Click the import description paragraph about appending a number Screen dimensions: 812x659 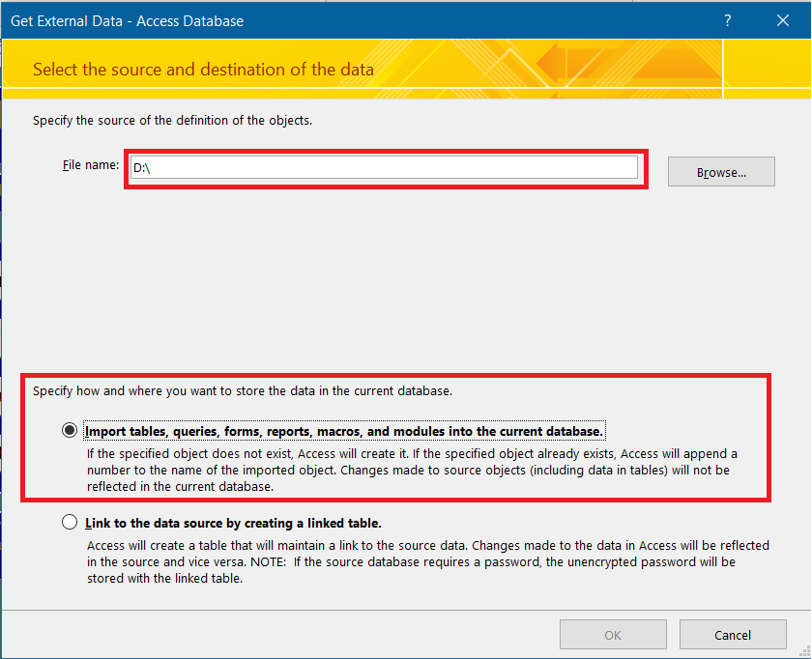411,471
